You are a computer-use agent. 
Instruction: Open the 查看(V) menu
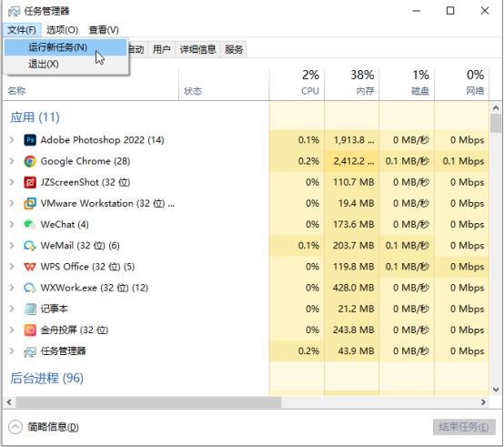[104, 30]
